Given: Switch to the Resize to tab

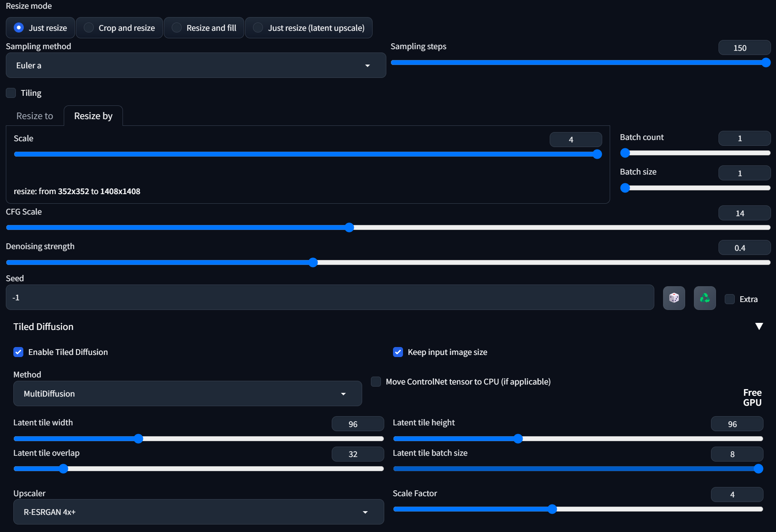Looking at the screenshot, I should 35,116.
